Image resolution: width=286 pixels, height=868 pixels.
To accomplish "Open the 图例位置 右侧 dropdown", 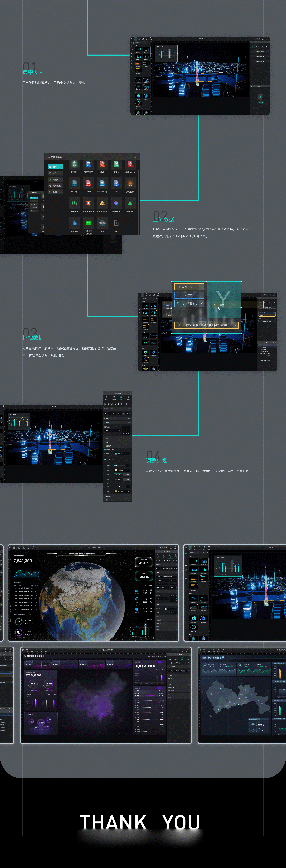I will click(x=113, y=430).
